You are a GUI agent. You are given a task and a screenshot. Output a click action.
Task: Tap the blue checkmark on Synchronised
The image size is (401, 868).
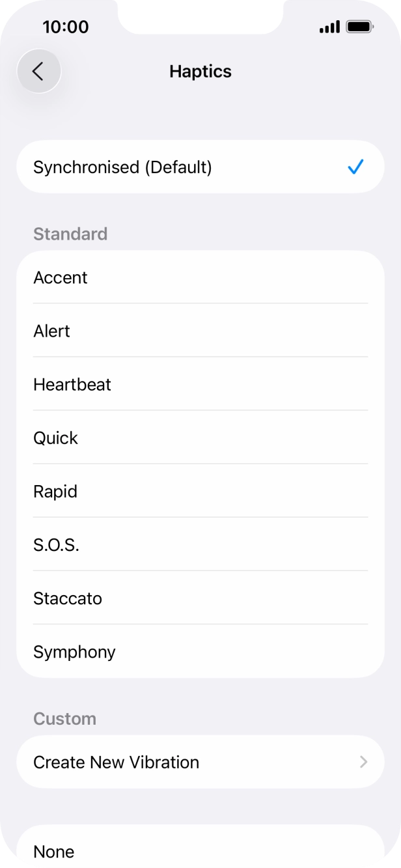point(355,167)
